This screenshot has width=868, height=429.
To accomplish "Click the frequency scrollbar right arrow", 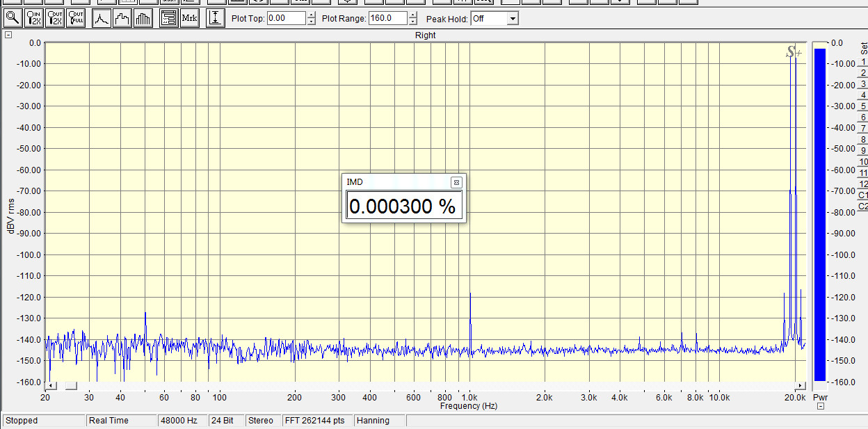I will pyautogui.click(x=801, y=385).
